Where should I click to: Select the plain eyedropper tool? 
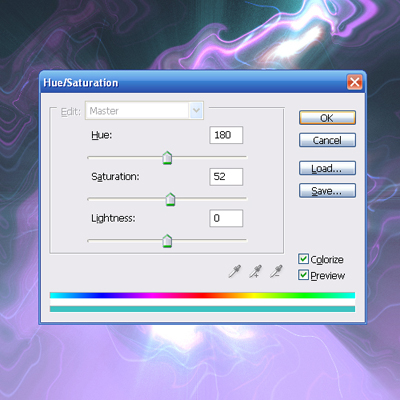tap(235, 271)
